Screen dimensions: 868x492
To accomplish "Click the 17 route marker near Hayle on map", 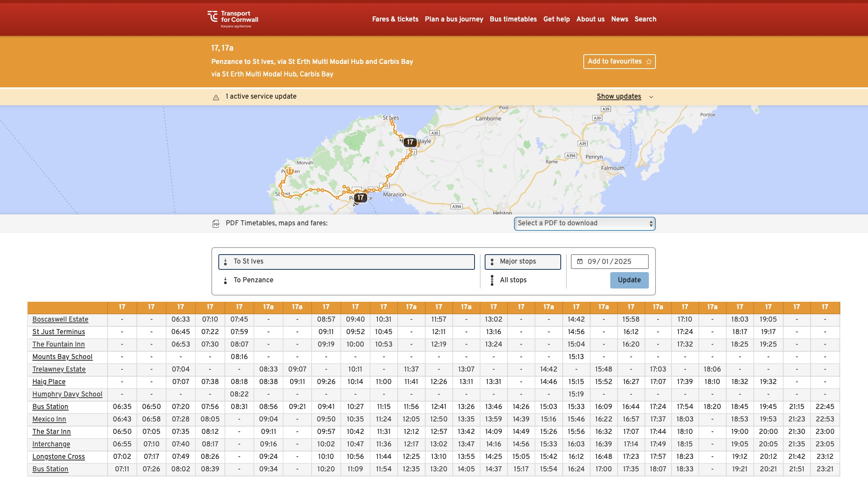I will (x=409, y=142).
